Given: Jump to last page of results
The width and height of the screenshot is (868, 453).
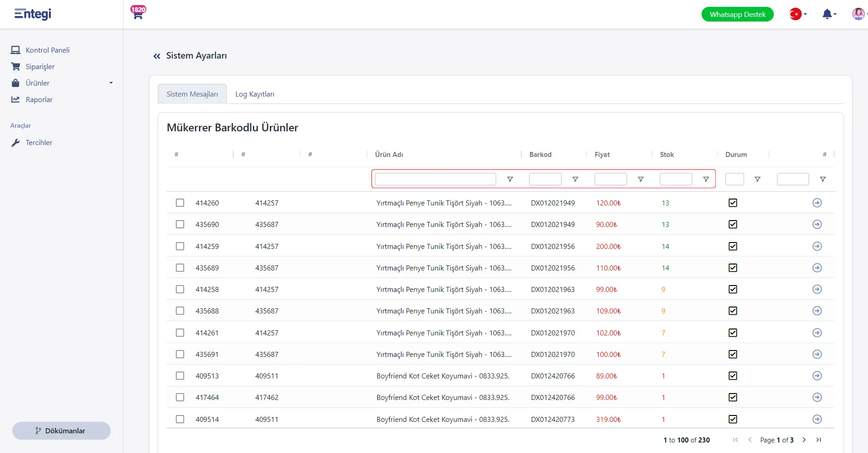Looking at the screenshot, I should tap(819, 440).
